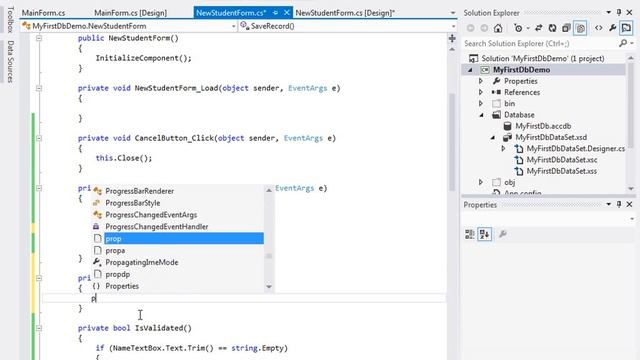The height and width of the screenshot is (360, 640).
Task: Click the Categorized view icon in Properties
Action: click(470, 234)
